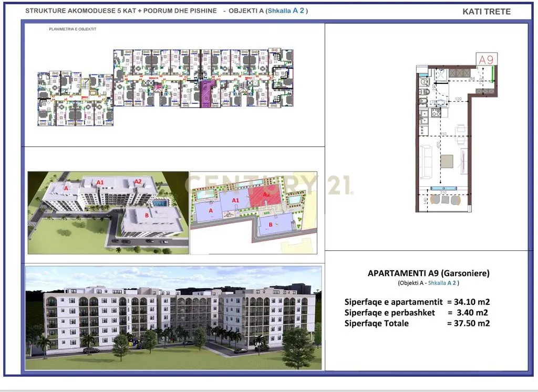Click the A9 label box above the floor plan
This screenshot has width=538, height=392.
click(x=485, y=59)
